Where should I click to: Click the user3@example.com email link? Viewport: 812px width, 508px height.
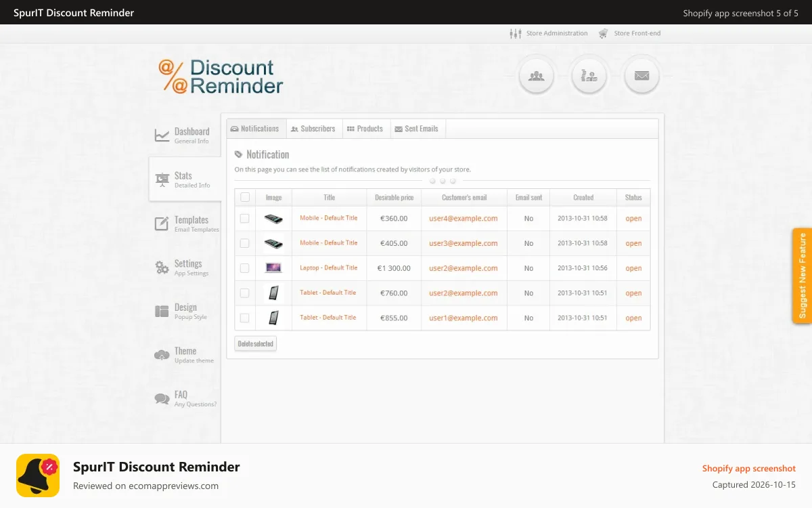464,243
